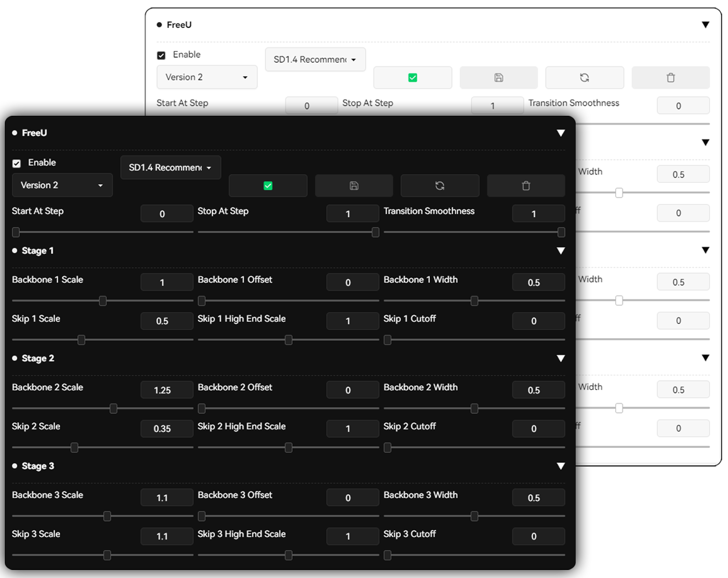The height and width of the screenshot is (578, 728).
Task: Click Backbone 3 Scale slider handle
Action: (x=107, y=516)
